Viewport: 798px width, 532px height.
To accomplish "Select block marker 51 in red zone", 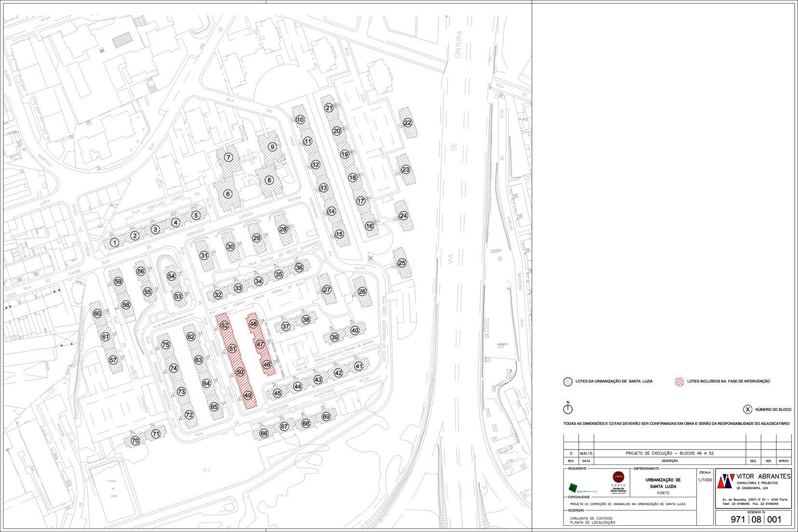I will click(233, 348).
